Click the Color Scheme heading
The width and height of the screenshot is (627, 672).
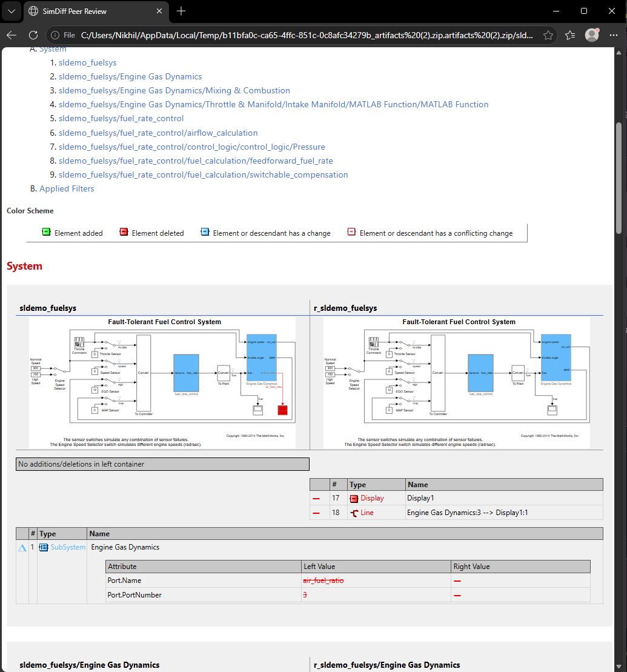(x=30, y=211)
